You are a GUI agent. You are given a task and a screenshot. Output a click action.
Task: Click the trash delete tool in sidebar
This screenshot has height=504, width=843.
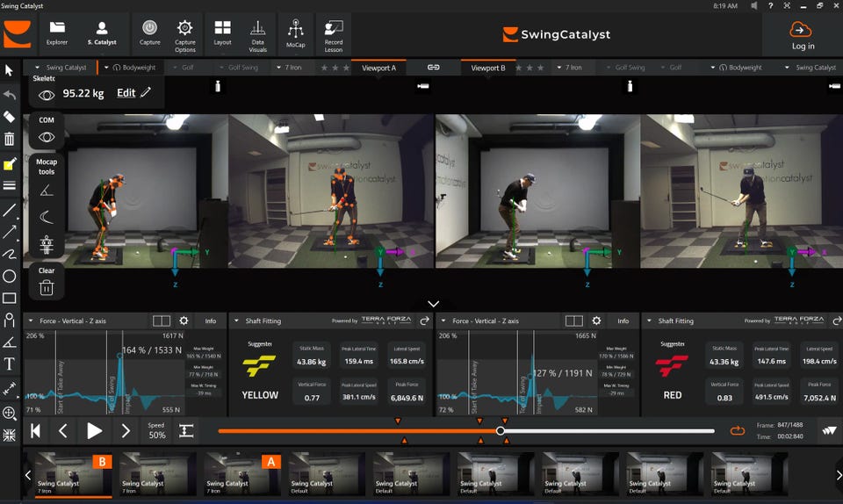click(9, 139)
